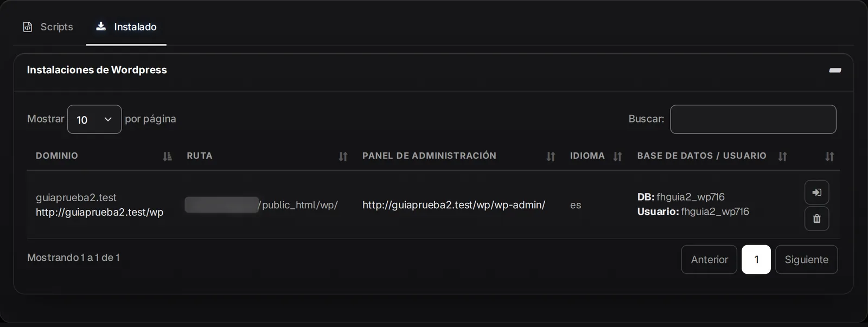Click the 'es' language cell
The width and height of the screenshot is (868, 327).
(576, 205)
